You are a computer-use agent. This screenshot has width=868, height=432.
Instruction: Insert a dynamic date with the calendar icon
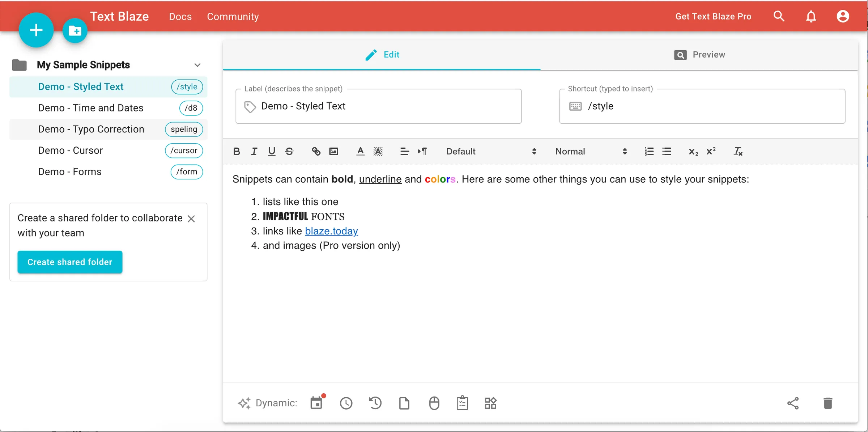(317, 403)
